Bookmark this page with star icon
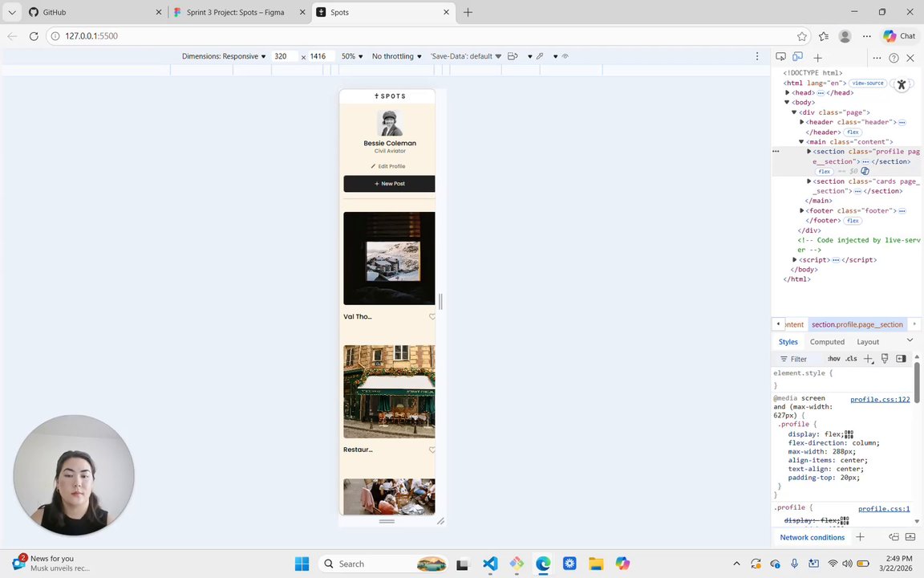924x578 pixels. (x=802, y=36)
